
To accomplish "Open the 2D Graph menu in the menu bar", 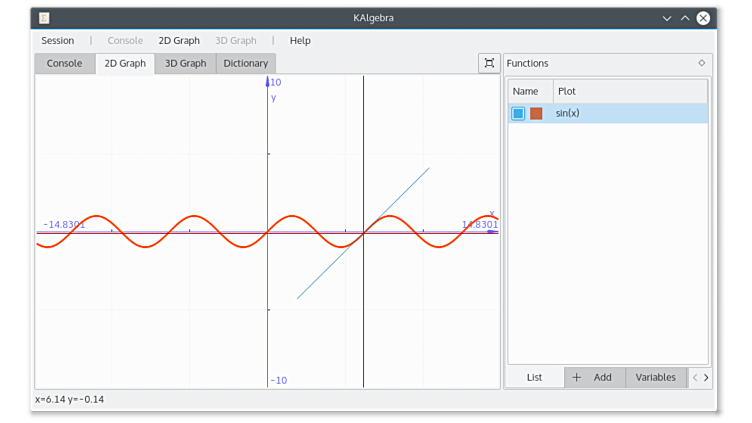I will click(x=179, y=41).
